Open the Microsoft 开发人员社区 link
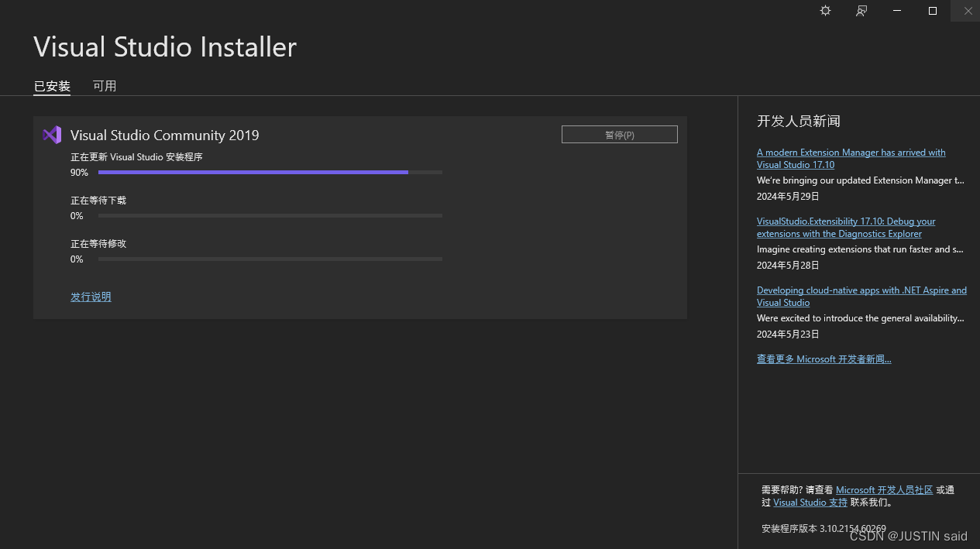The width and height of the screenshot is (980, 549). click(x=885, y=490)
